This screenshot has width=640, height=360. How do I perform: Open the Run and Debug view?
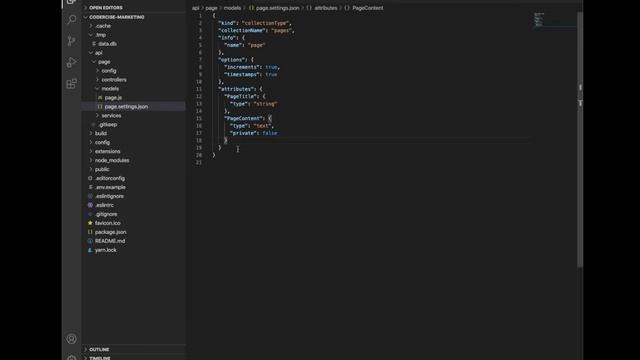pyautogui.click(x=71, y=62)
